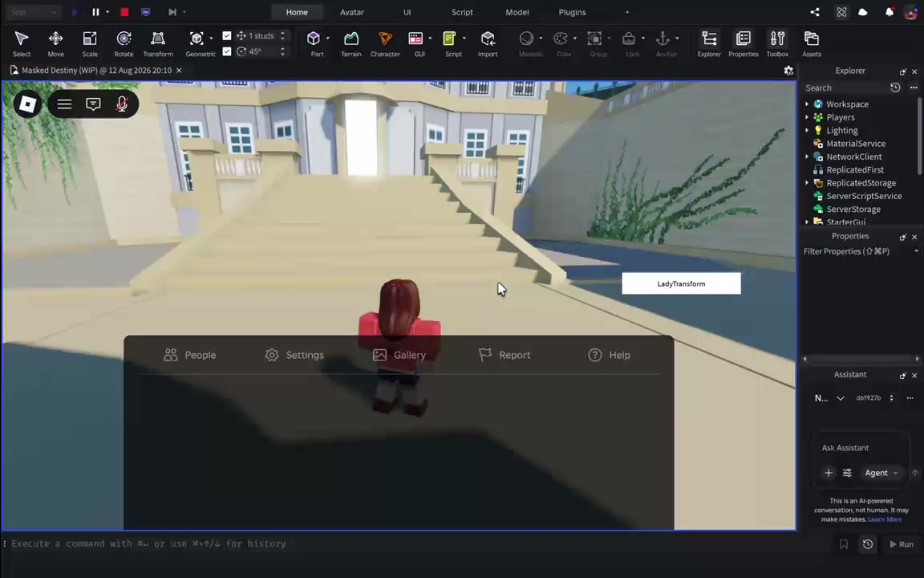Screen dimensions: 924x578
Task: Insert a new Part
Action: (314, 39)
